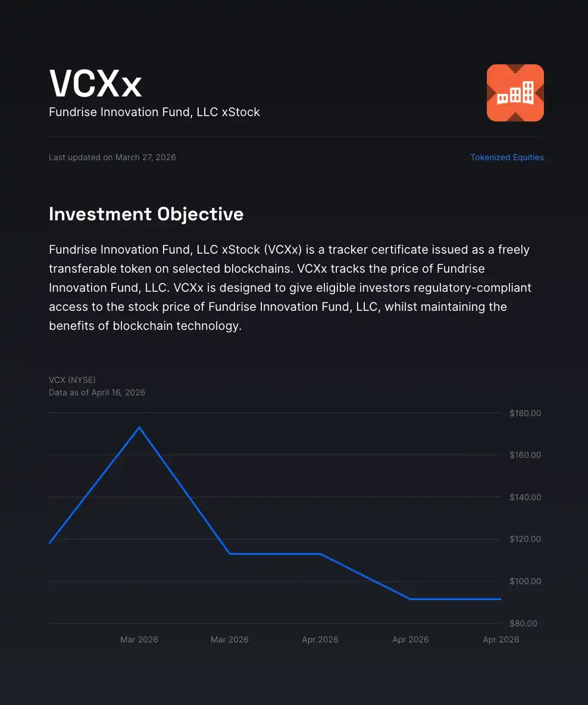Click the VCXx ticker title

[95, 83]
